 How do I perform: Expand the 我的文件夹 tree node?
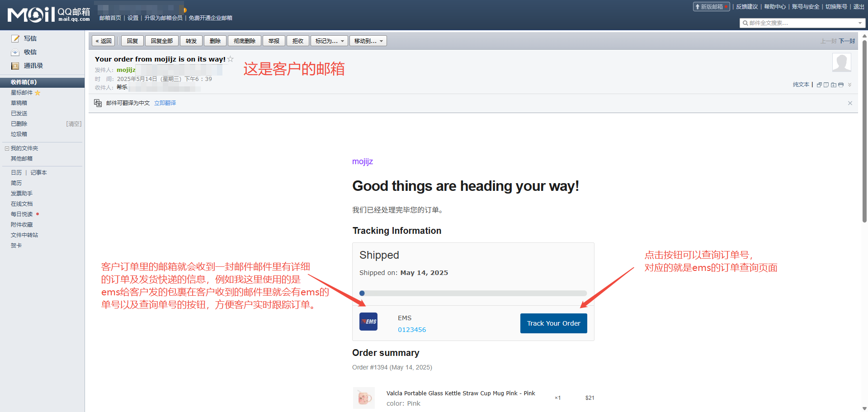(x=7, y=148)
